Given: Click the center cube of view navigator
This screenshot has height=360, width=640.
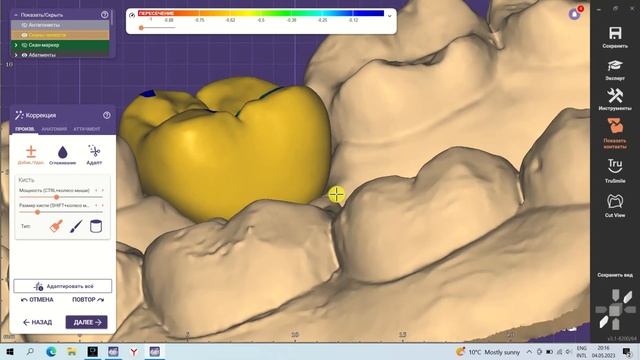Looking at the screenshot, I should 616,310.
